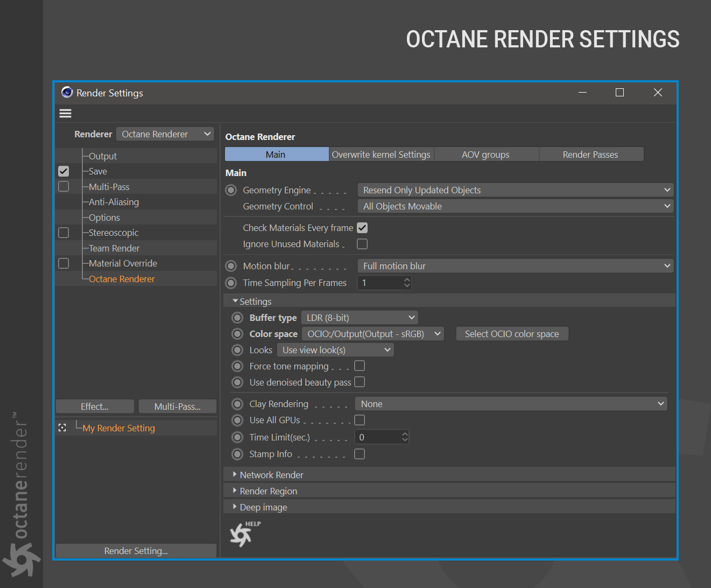Screen dimensions: 711x588
Task: Click the Time Limit(sec.) value field
Action: [x=378, y=437]
